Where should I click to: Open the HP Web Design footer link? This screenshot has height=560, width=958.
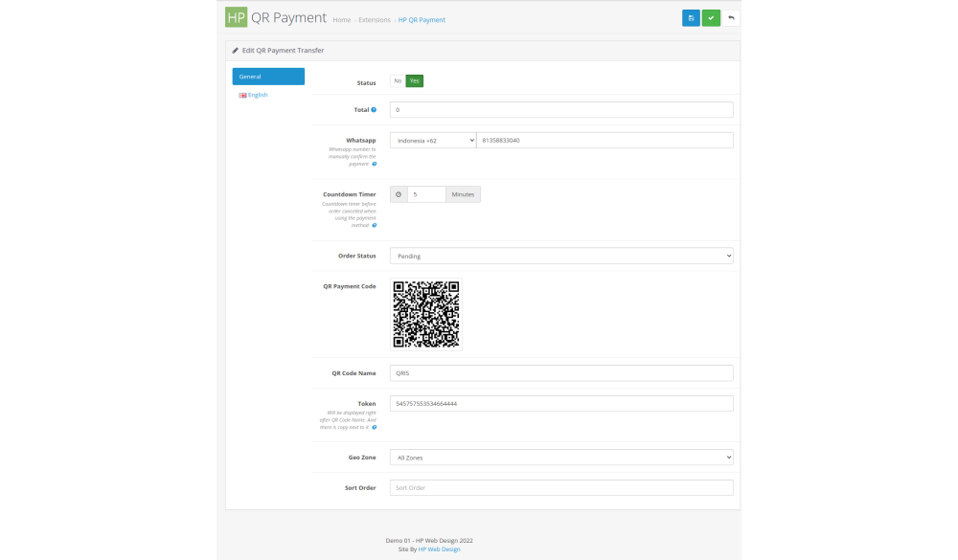[x=439, y=549]
